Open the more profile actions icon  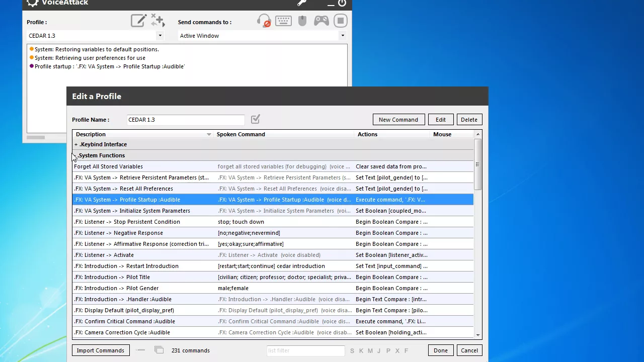click(157, 21)
